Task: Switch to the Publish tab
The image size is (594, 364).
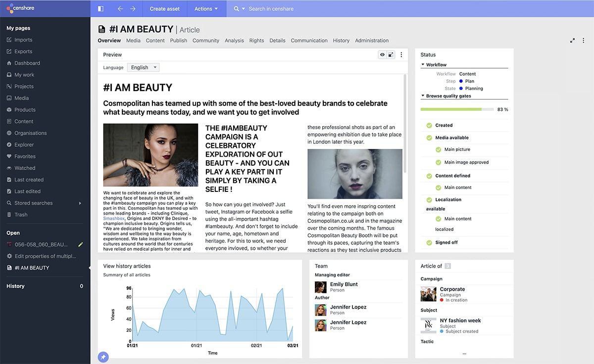Action: [x=179, y=41]
